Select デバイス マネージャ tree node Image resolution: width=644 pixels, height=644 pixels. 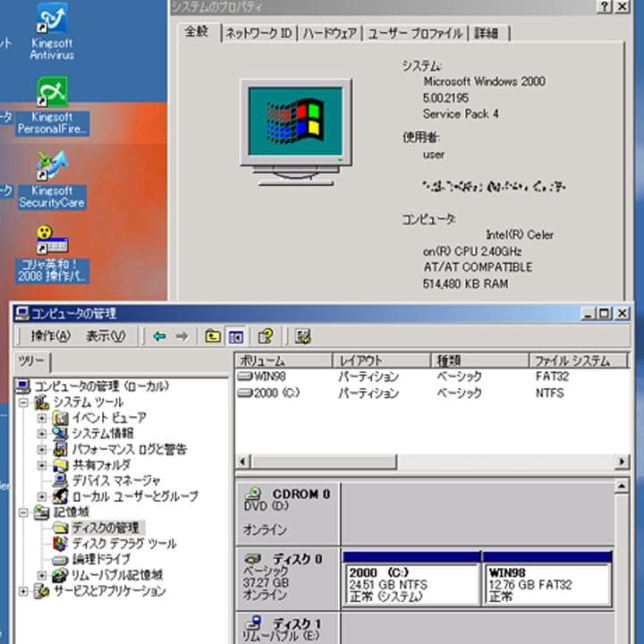pos(116,480)
